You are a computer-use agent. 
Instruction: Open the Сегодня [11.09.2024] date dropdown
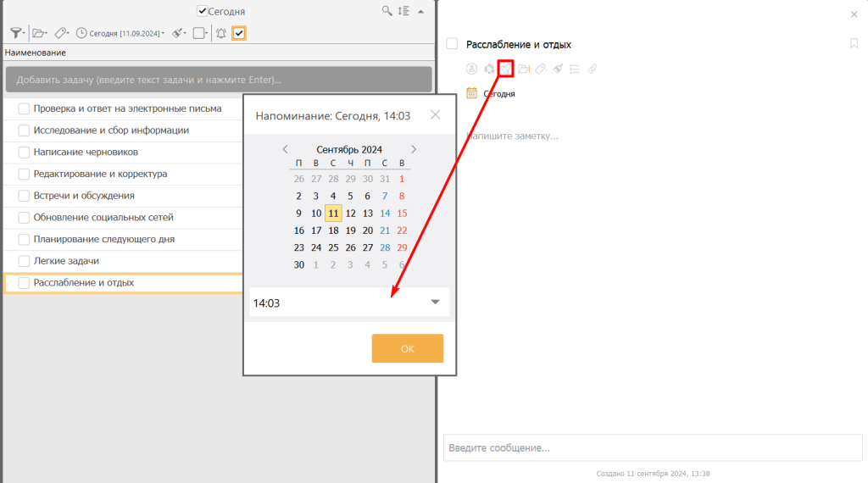(x=120, y=34)
